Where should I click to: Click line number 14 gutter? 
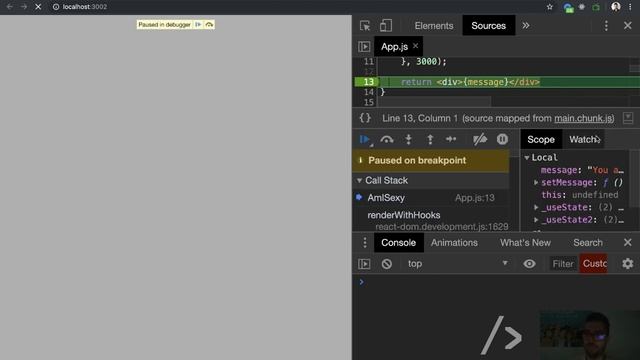(x=369, y=92)
